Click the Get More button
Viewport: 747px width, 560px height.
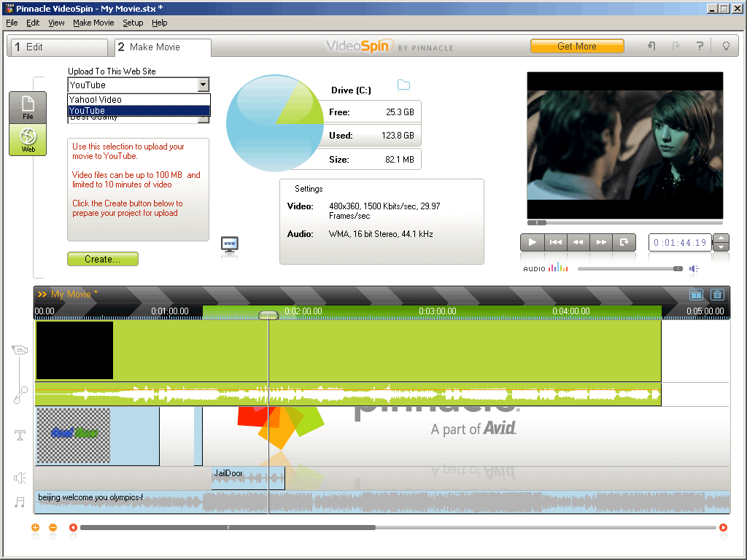tap(577, 46)
